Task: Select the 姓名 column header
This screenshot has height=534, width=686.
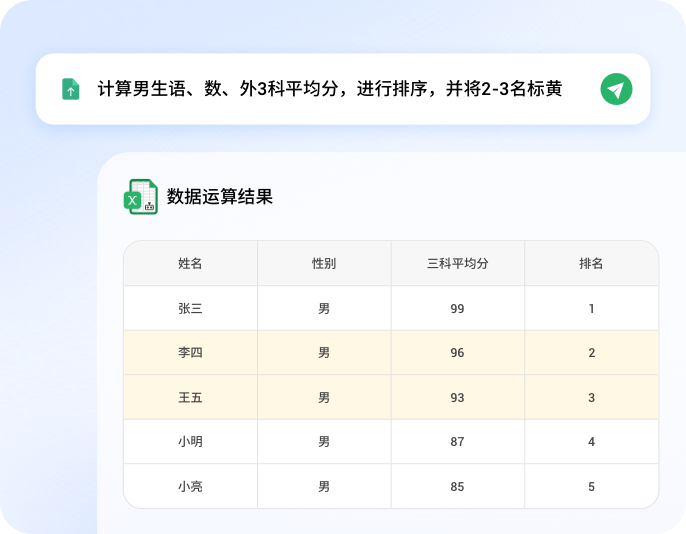Action: 190,264
